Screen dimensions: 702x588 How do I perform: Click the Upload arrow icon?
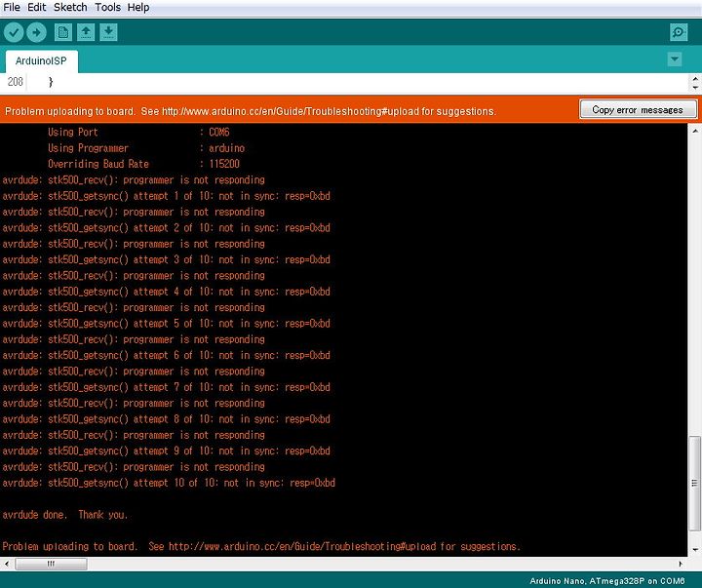[x=36, y=32]
